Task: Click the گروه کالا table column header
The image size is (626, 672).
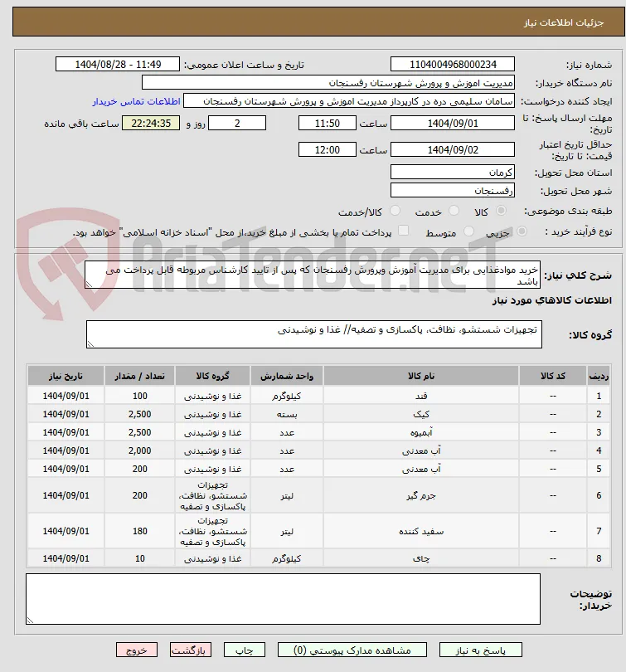Action: (212, 376)
